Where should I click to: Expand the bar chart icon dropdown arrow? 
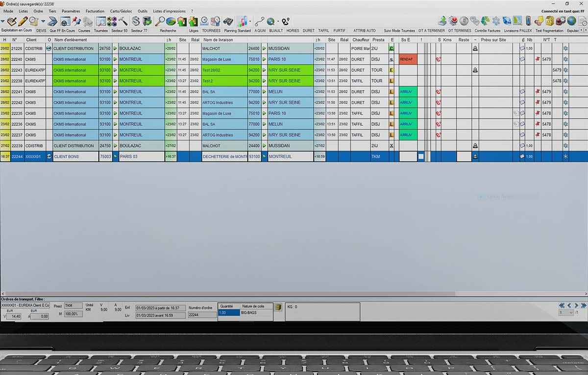pos(250,22)
